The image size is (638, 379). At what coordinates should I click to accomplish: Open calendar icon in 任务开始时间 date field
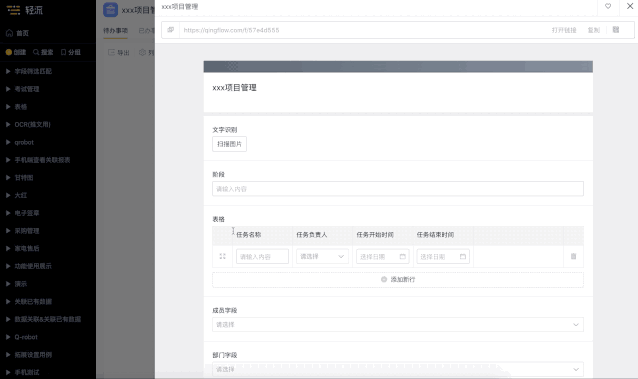click(402, 256)
